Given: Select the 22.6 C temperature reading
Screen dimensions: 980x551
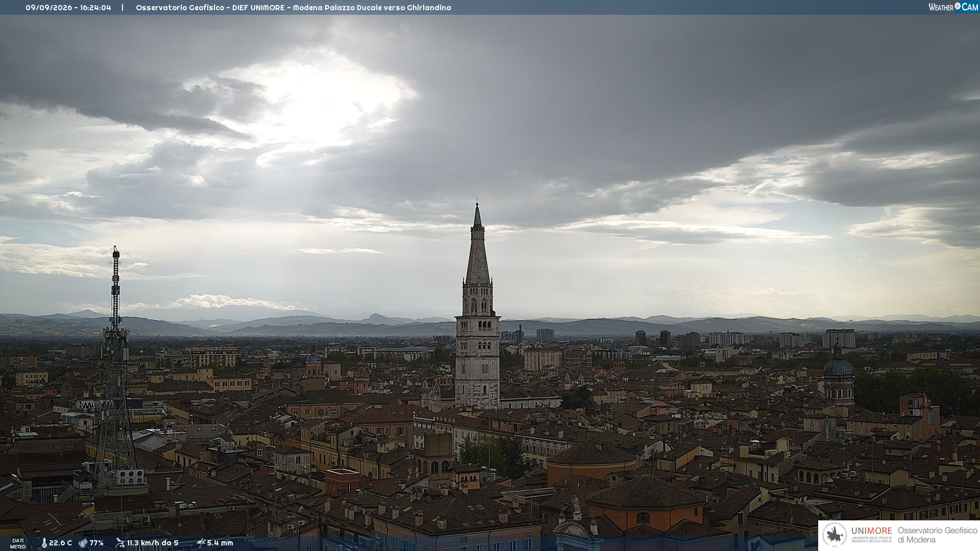Looking at the screenshot, I should (60, 543).
